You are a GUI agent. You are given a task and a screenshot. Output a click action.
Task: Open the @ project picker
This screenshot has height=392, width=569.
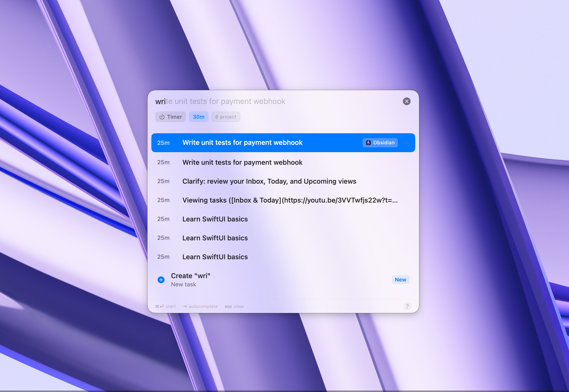[x=226, y=117]
